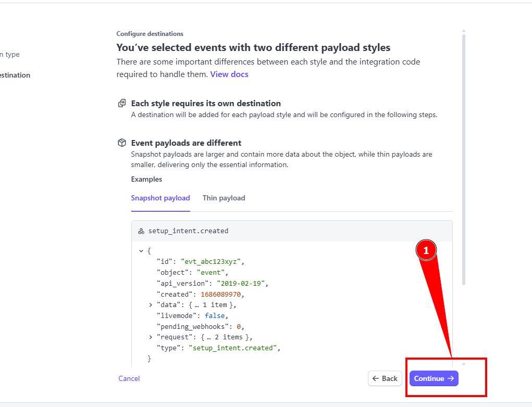This screenshot has height=407, width=532.
Task: Click the duplicate icon beside "Each style requires its own destination"
Action: [x=122, y=103]
